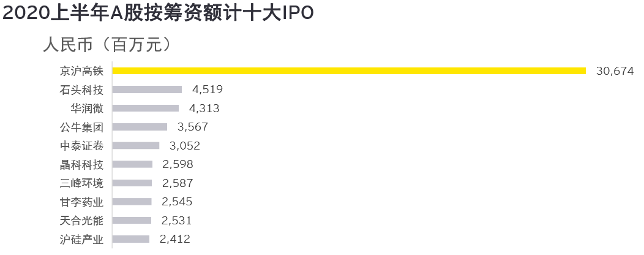Select the 三峰环境 category label
Screen dimensions: 644x255
(81, 183)
